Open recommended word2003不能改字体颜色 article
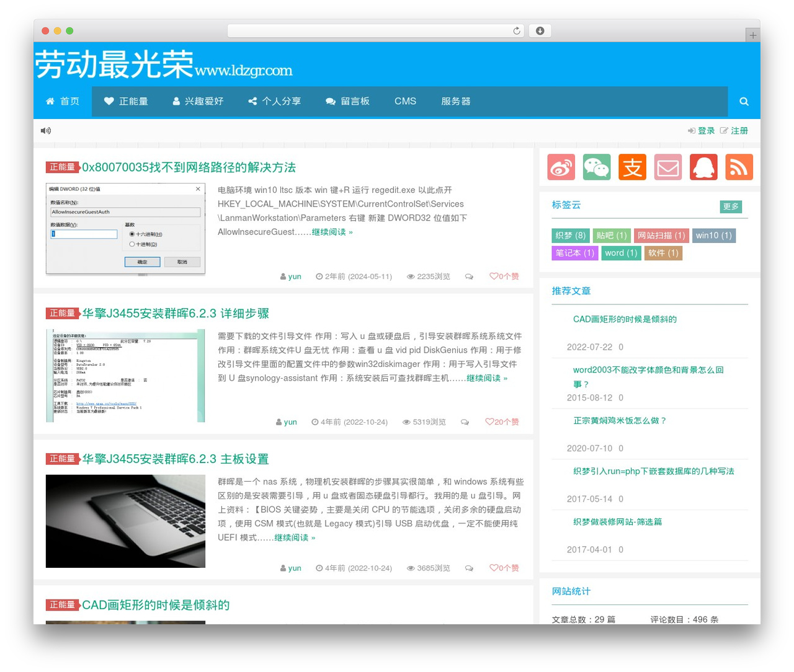The height and width of the screenshot is (672, 794). pos(648,377)
